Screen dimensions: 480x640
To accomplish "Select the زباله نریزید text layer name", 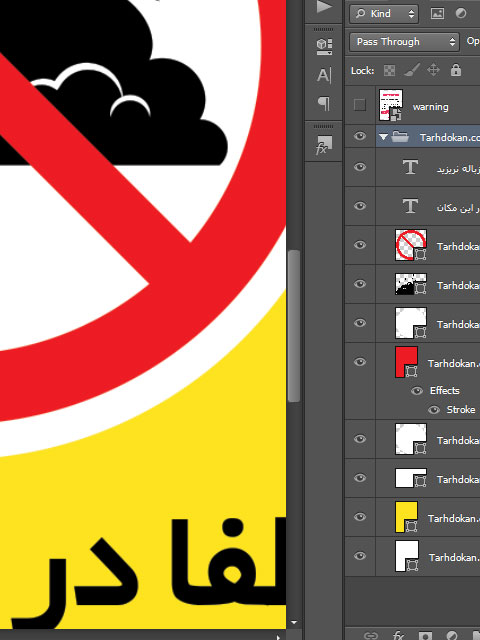I will point(458,169).
